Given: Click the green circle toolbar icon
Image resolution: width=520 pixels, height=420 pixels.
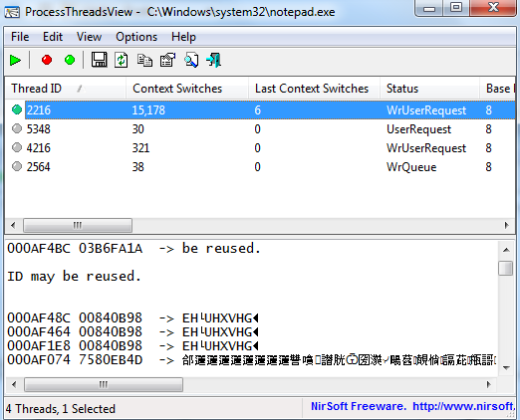Looking at the screenshot, I should [70, 60].
